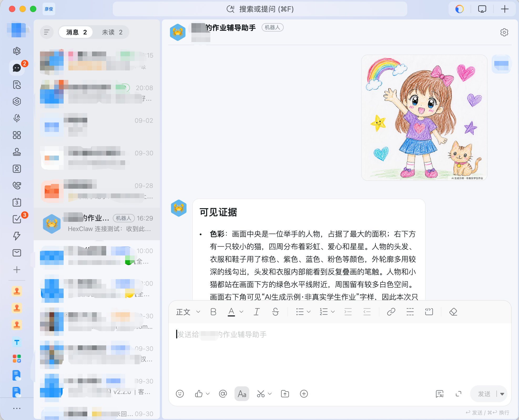Viewport: 519px width, 420px height.
Task: Open the Calendar icon showing 3
Action: 17,202
